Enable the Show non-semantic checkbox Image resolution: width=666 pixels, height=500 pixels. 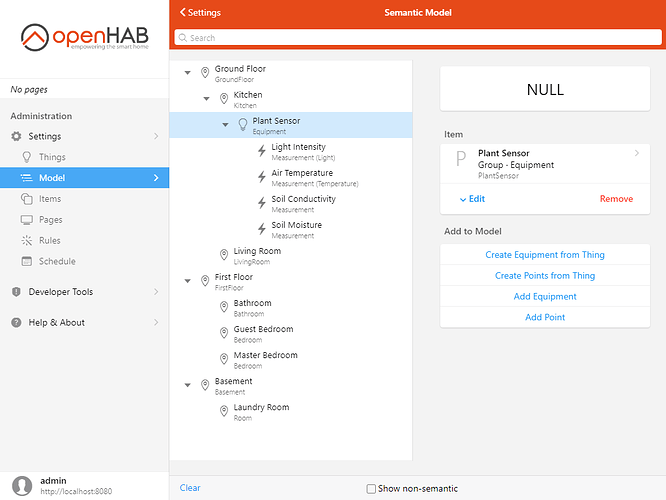[x=371, y=488]
